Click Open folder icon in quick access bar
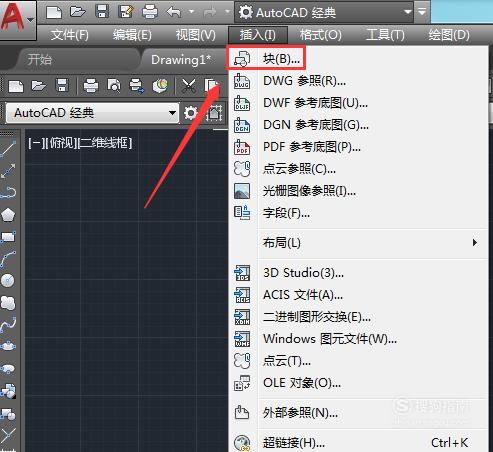Viewport: 493px width, 452px height. click(78, 12)
